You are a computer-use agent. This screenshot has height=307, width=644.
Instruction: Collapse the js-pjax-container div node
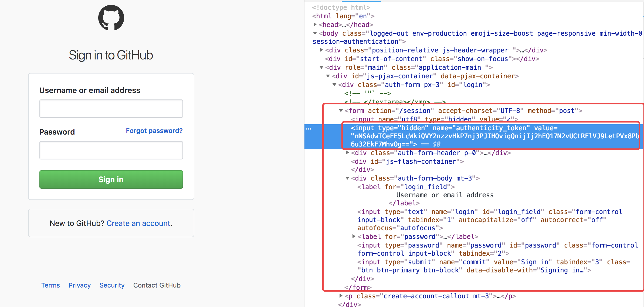click(328, 76)
